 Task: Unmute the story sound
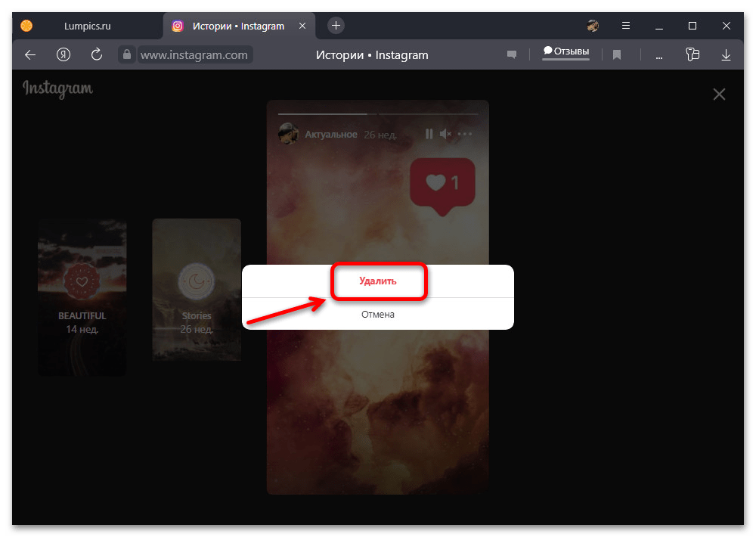tap(446, 134)
